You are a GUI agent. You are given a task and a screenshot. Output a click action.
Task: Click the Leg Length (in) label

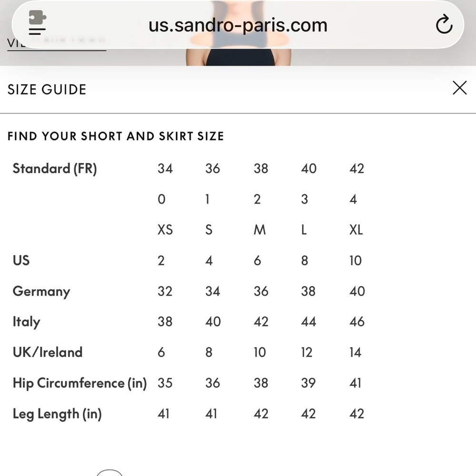point(57,414)
